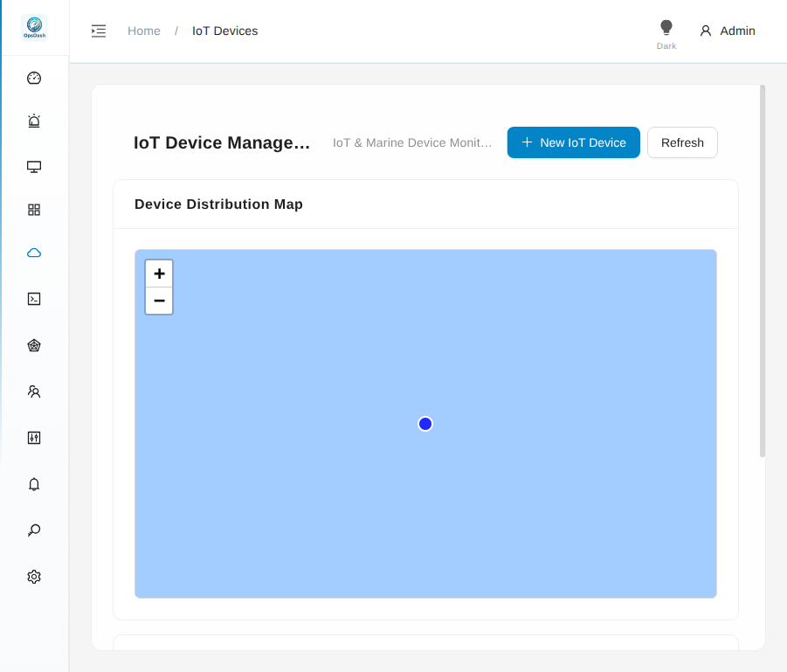Click the Device Distribution Map heading

pos(218,204)
